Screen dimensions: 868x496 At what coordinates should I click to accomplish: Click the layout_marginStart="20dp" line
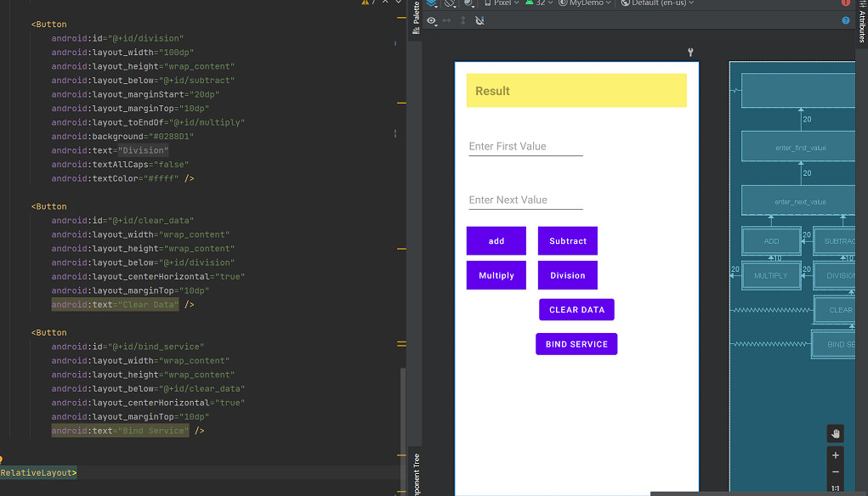tap(135, 94)
